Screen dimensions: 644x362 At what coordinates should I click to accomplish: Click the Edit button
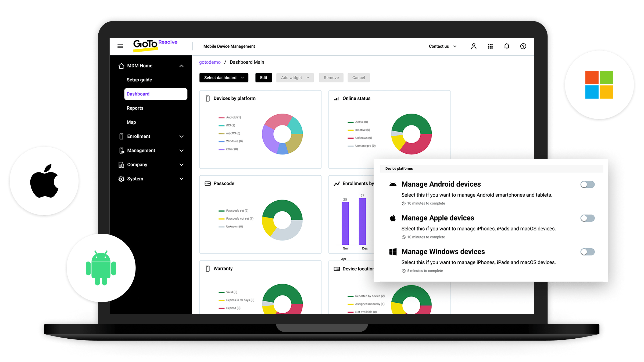point(263,78)
